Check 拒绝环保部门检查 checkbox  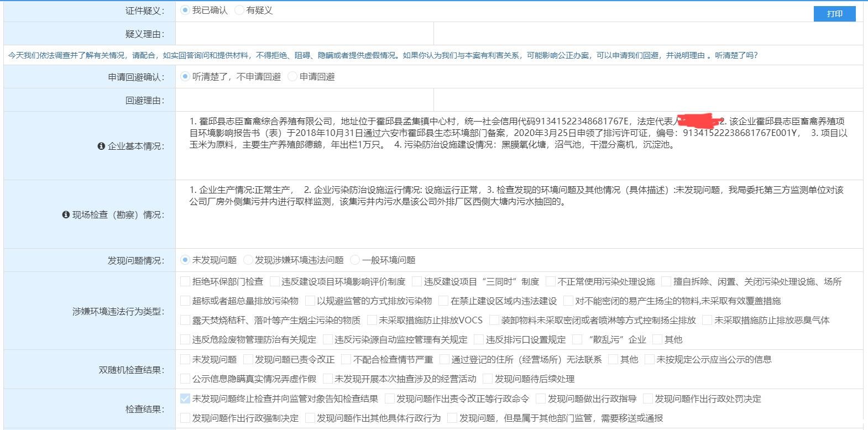tap(186, 282)
